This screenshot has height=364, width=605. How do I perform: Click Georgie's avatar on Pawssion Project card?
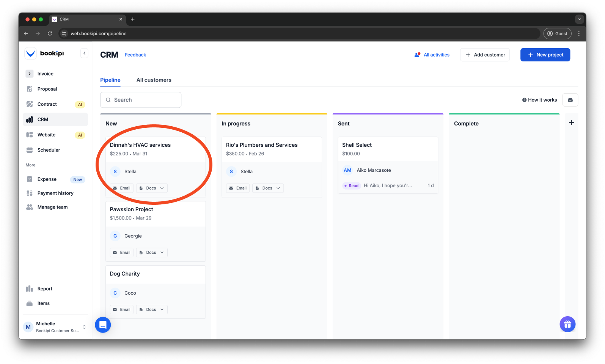click(x=115, y=236)
